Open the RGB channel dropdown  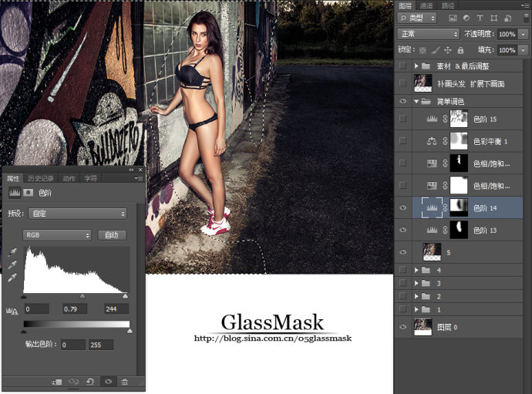[57, 235]
